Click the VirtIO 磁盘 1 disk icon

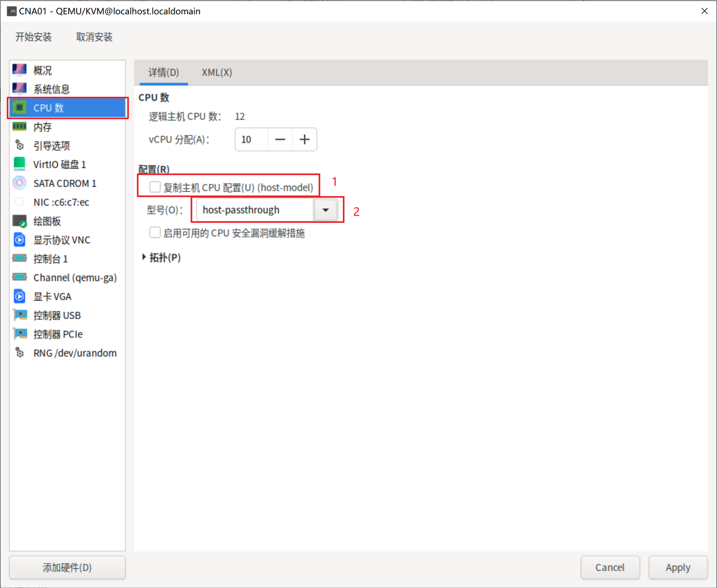coord(20,164)
